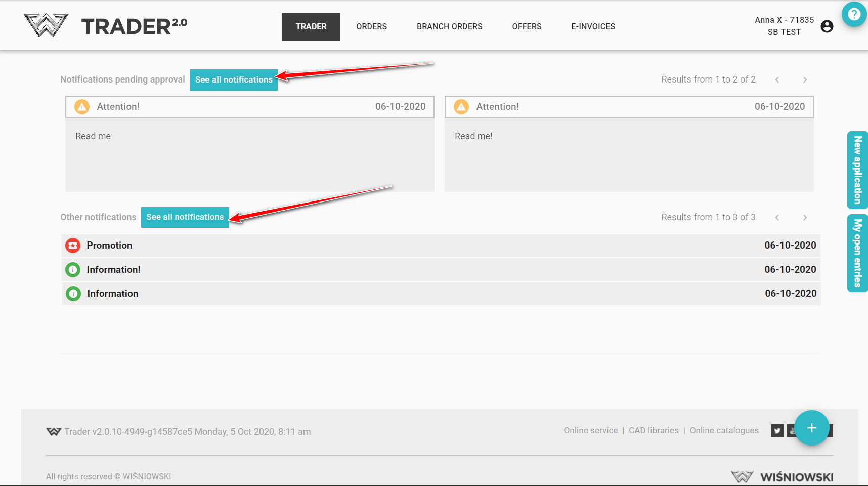
Task: Click the green icon beside 'Information!'
Action: click(73, 270)
